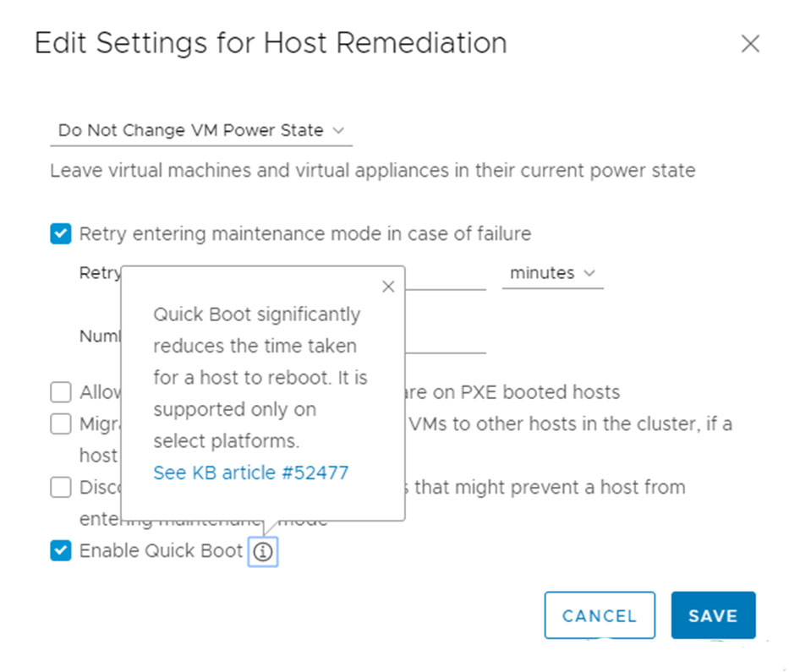Check the Migrate VMs to other hosts option
The image size is (789, 672).
tap(61, 423)
